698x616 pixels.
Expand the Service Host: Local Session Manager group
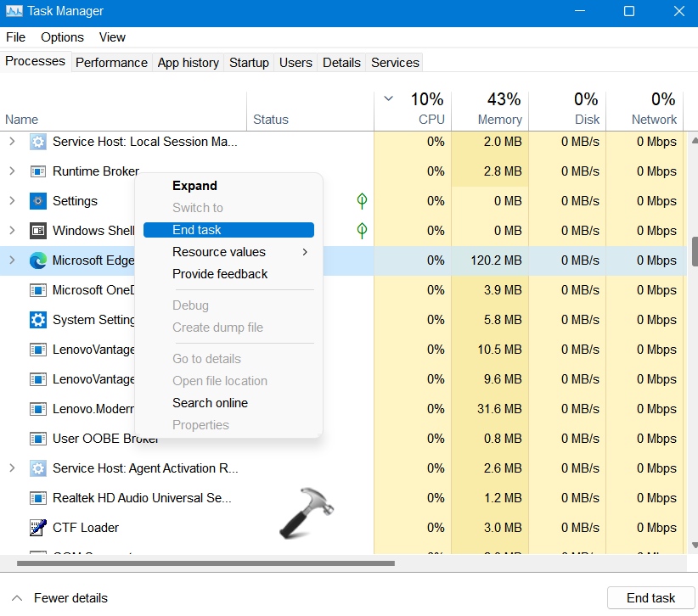point(12,142)
